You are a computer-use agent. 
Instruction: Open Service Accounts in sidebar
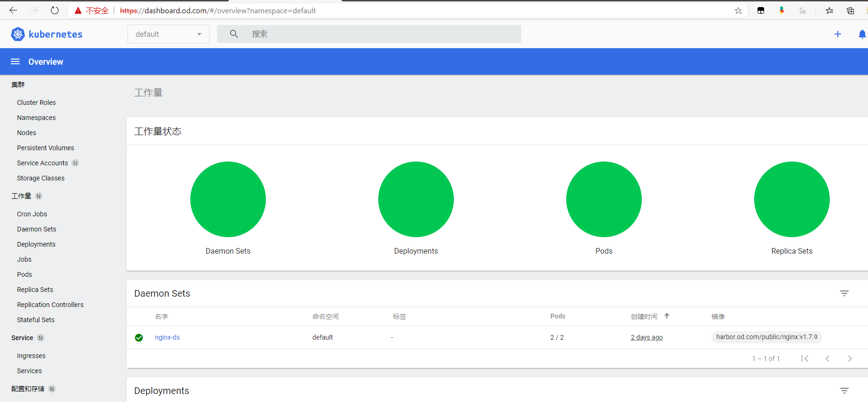click(x=43, y=163)
